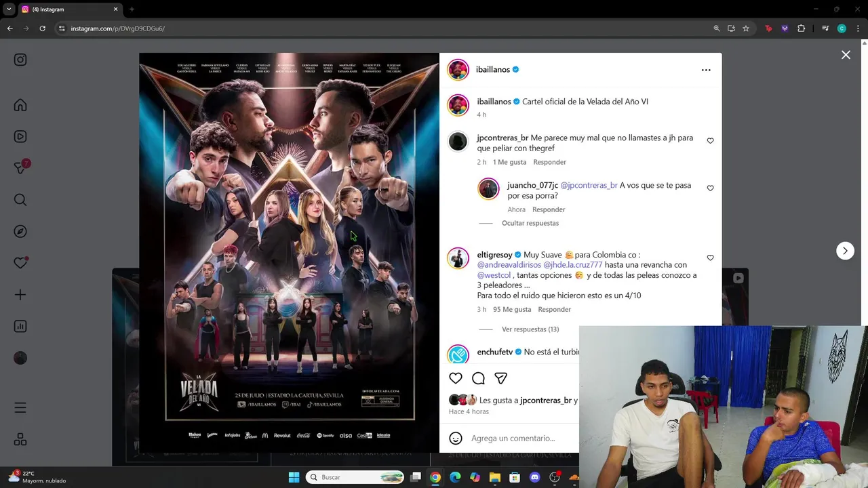Open a new browser tab

pos(132,9)
